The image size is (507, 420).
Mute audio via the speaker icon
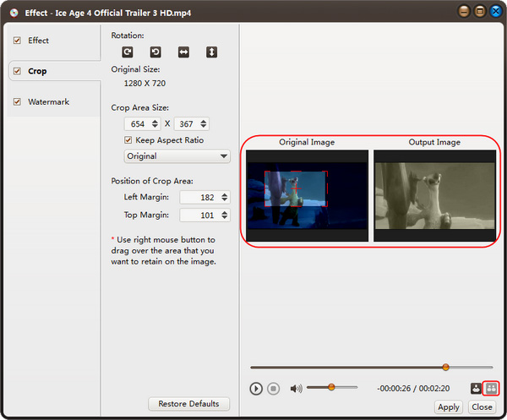pos(296,389)
